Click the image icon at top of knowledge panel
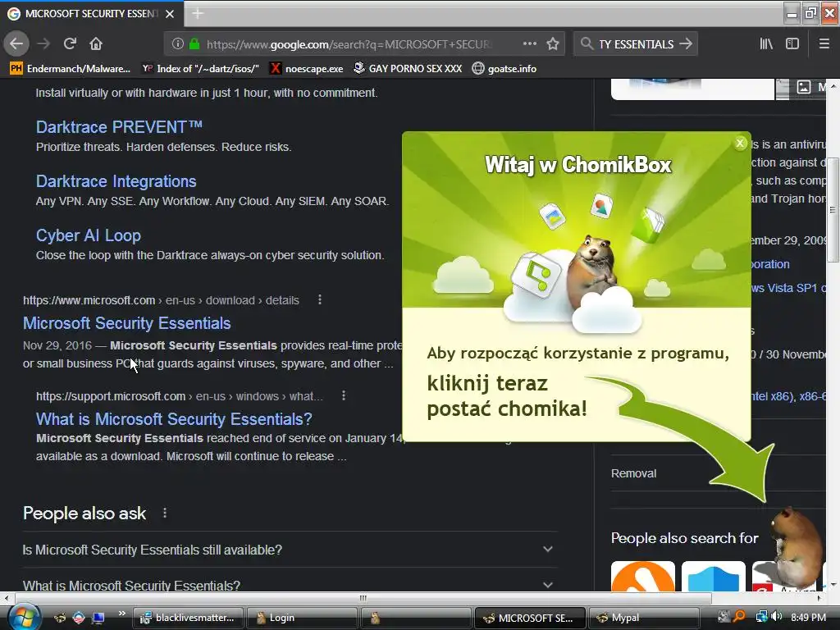840x630 pixels. pyautogui.click(x=804, y=87)
